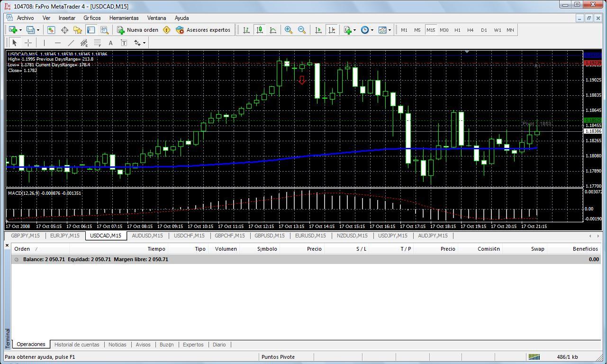The width and height of the screenshot is (607, 364).
Task: Open the Navigator star-folder icon
Action: click(x=78, y=30)
